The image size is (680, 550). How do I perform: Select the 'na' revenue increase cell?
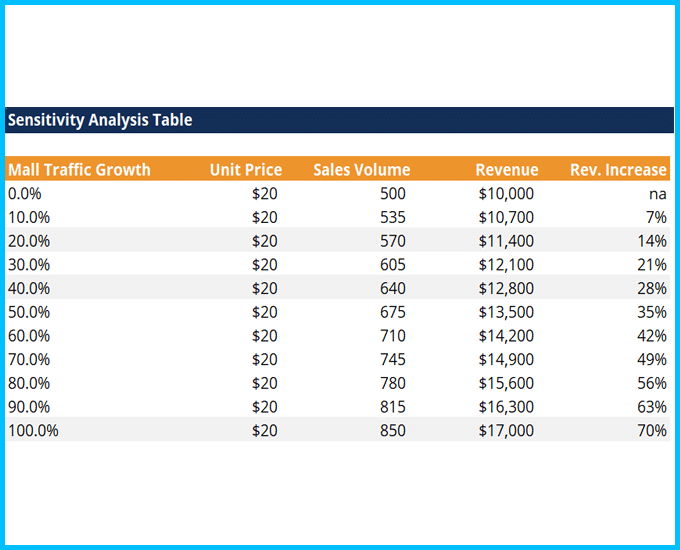pos(657,193)
